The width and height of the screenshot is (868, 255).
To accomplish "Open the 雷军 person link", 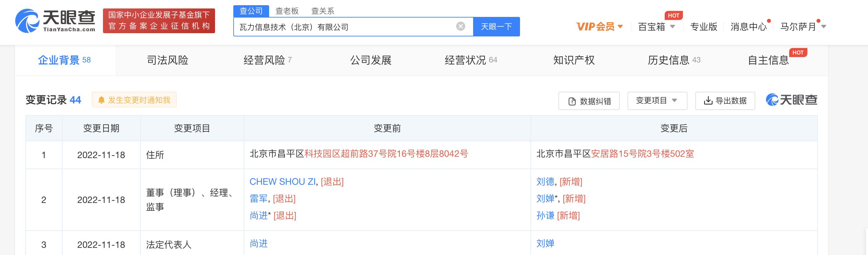I will 258,198.
